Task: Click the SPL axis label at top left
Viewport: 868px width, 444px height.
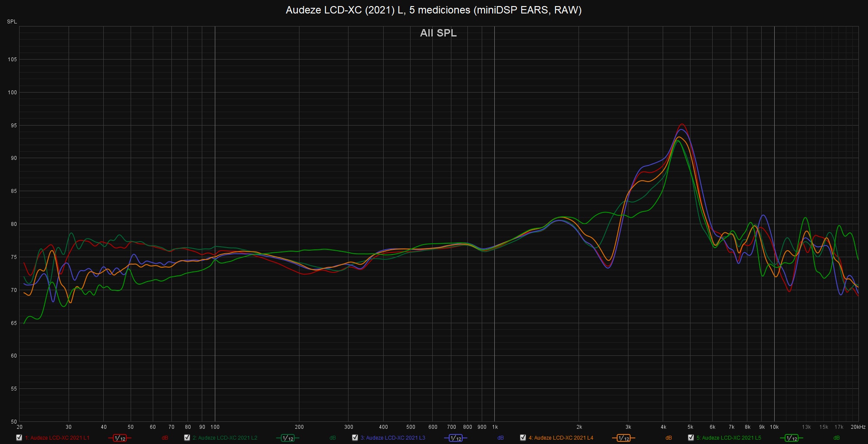Action: coord(12,22)
